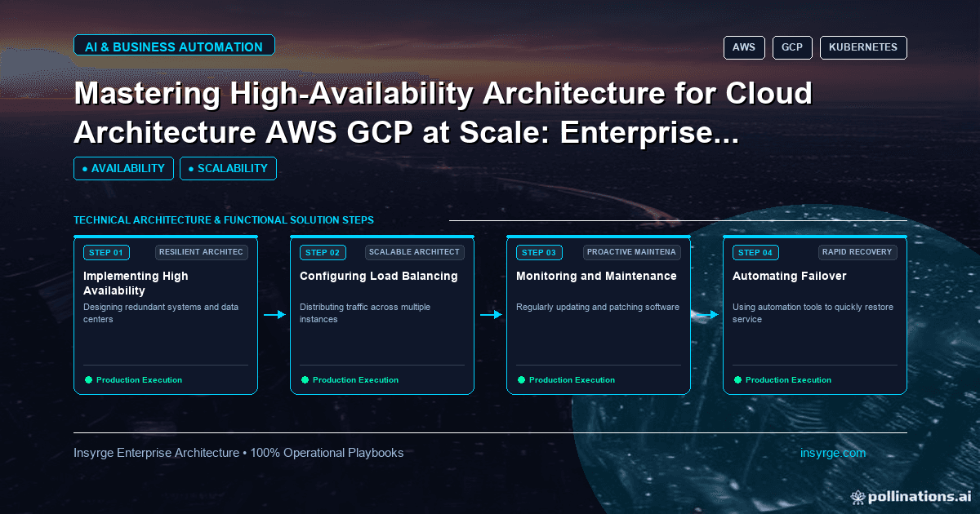Image resolution: width=980 pixels, height=514 pixels.
Task: Select the STEP 04 badge
Action: coord(755,252)
